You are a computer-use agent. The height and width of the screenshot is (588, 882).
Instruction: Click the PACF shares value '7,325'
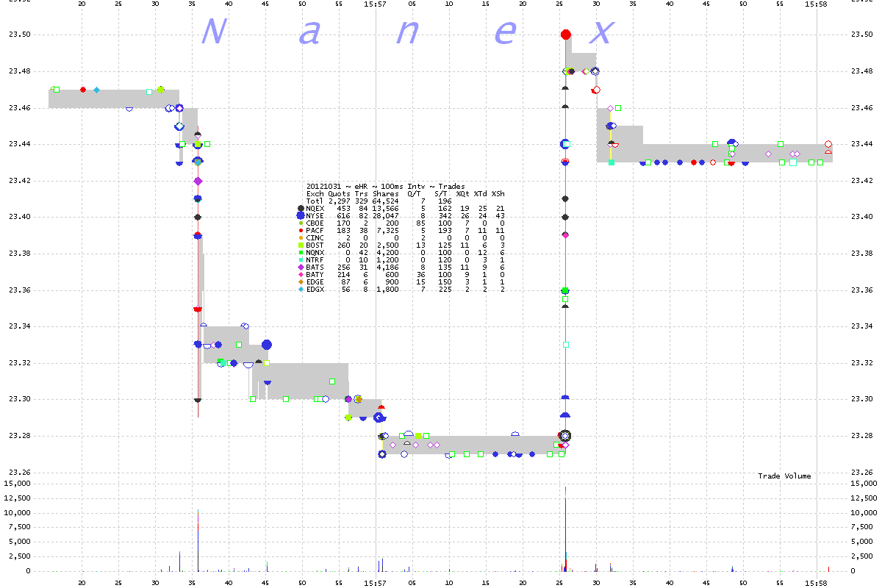tap(387, 231)
